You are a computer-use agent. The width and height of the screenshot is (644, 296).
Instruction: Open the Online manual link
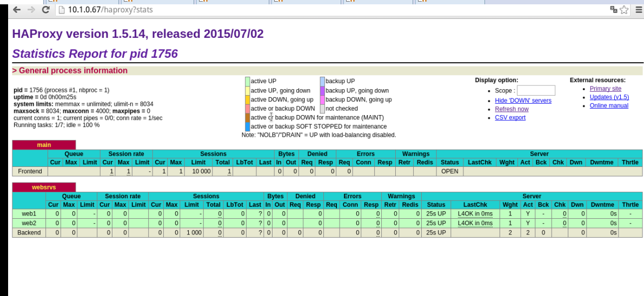point(609,105)
